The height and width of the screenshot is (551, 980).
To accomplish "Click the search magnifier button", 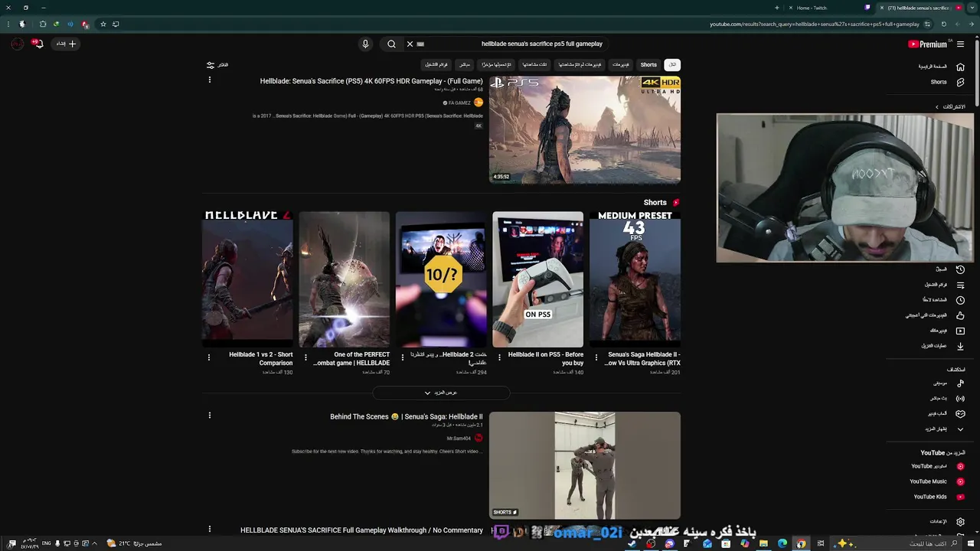I will [x=391, y=44].
